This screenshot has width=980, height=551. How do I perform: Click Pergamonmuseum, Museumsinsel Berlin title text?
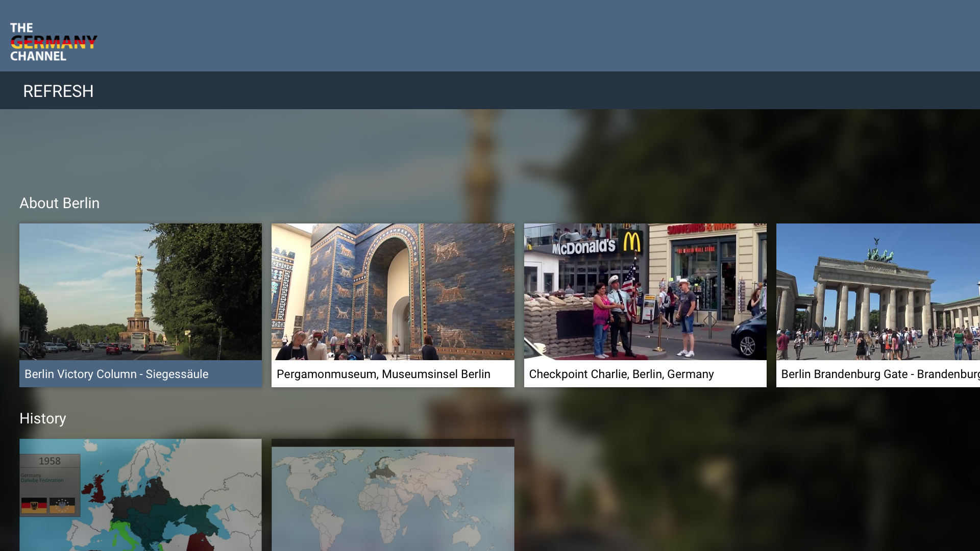pos(383,374)
